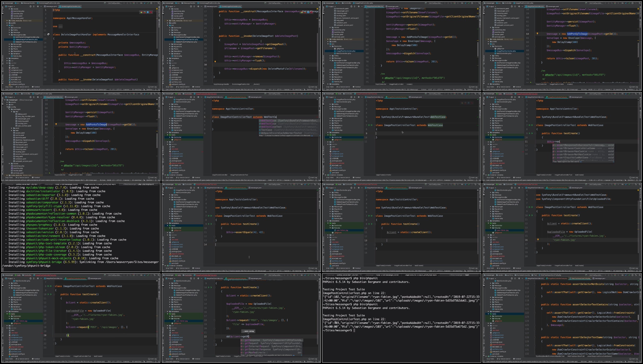Collapse packages folder in expanded config/packages frame
This screenshot has height=364, width=643.
pyautogui.click(x=9, y=109)
